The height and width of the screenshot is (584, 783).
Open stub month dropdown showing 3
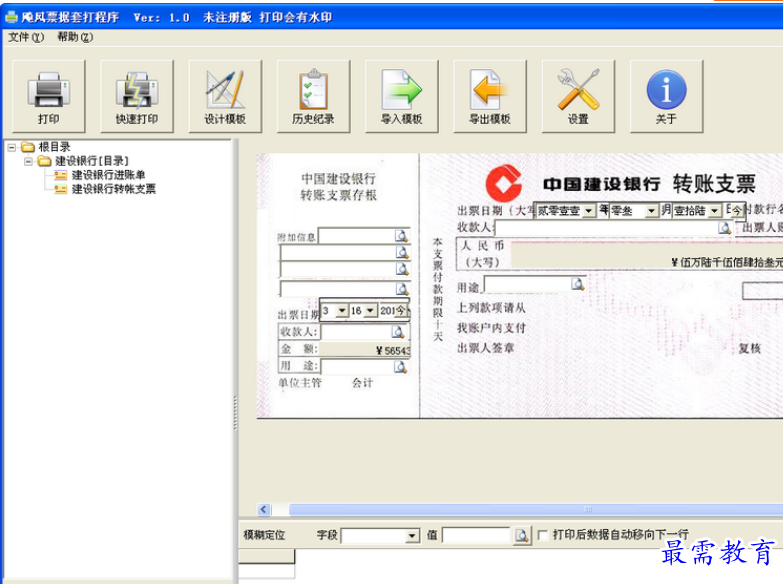point(342,311)
